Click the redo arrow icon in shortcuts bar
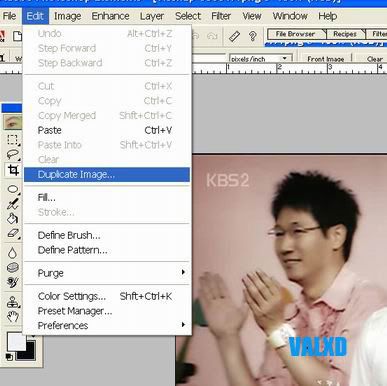The height and width of the screenshot is (386, 387). pos(212,36)
